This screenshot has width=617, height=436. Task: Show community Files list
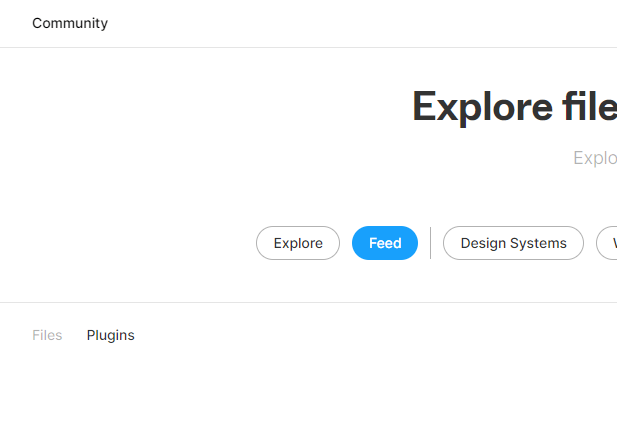[x=47, y=335]
